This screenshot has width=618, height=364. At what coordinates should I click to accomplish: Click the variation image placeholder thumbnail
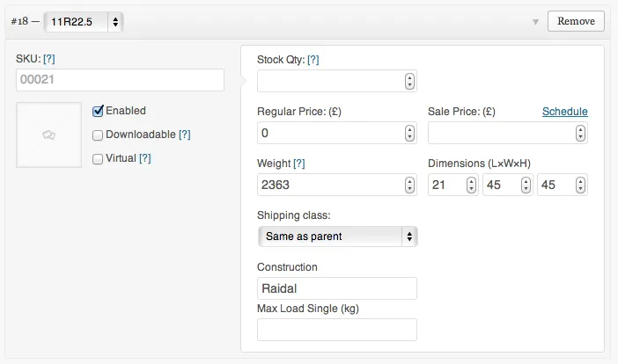coord(49,135)
